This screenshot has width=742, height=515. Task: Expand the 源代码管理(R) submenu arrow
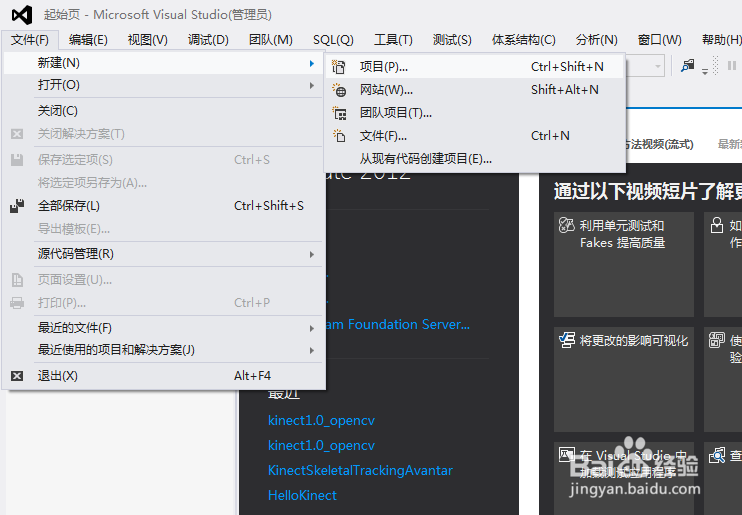coord(311,254)
